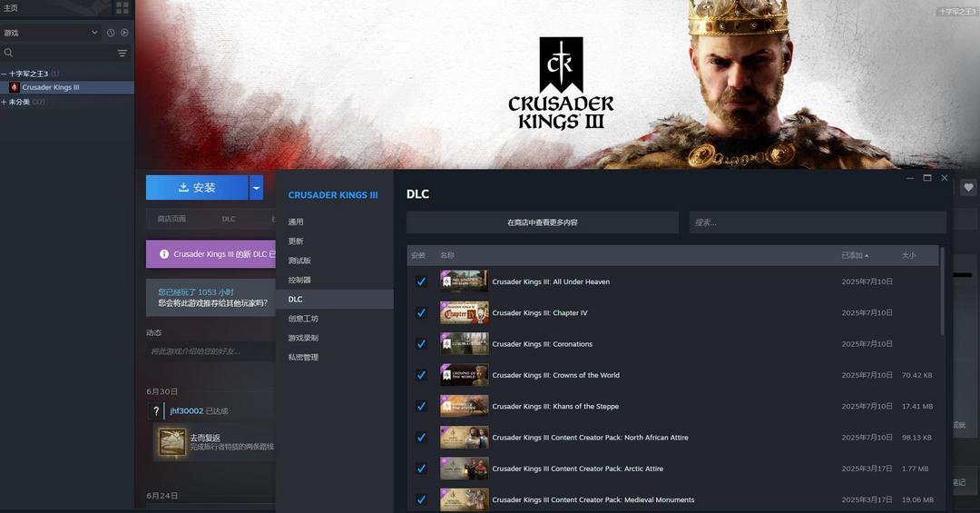Toggle ready-to-play filter icon in library sidebar
The width and height of the screenshot is (980, 513).
124,33
